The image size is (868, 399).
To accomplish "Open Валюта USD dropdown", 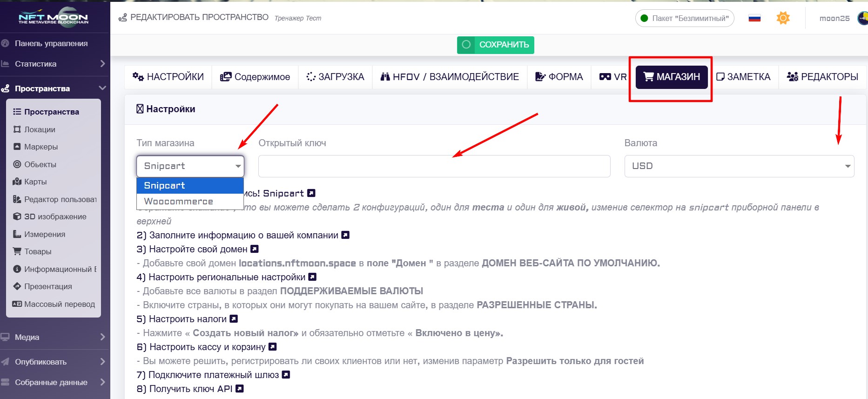I will pyautogui.click(x=739, y=166).
